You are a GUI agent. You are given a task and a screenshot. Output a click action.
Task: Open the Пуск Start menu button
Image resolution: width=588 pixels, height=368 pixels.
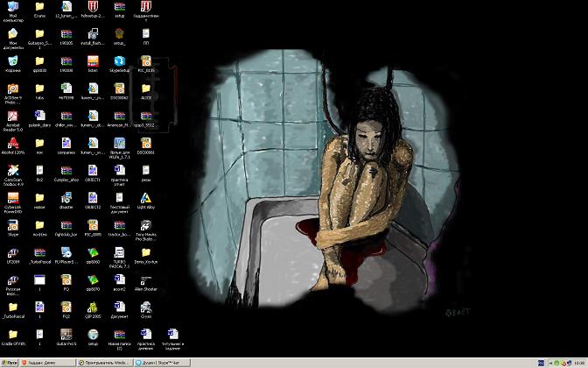coord(10,363)
